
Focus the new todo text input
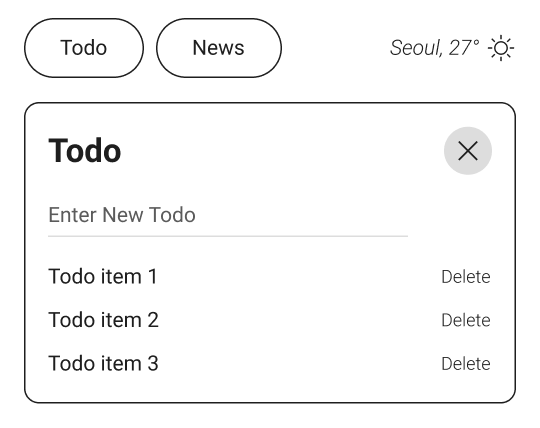228,215
